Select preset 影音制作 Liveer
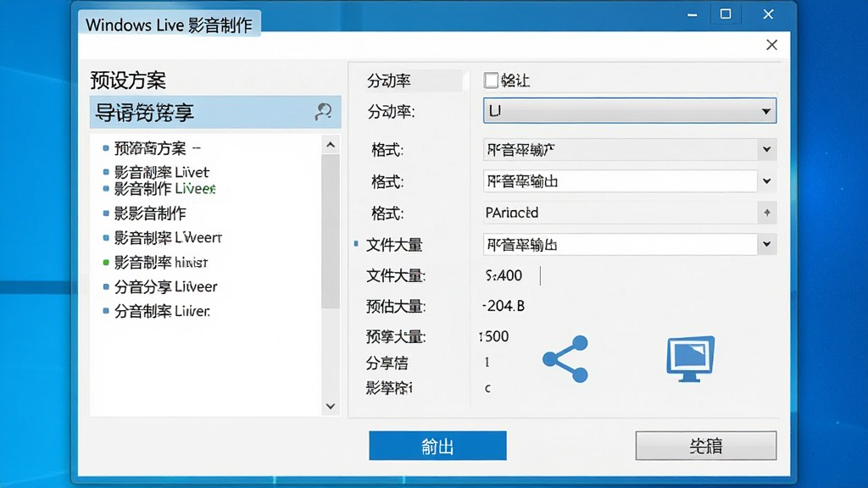The height and width of the screenshot is (488, 868). tap(159, 189)
